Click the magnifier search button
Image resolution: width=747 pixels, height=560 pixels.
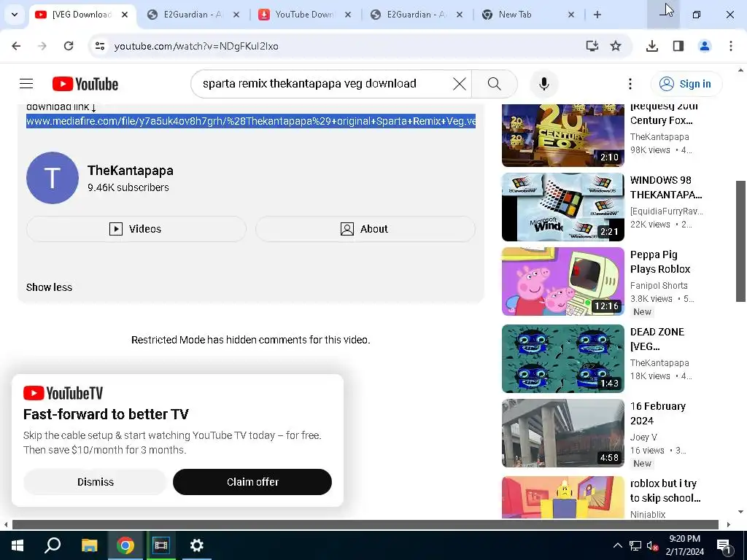coord(495,84)
